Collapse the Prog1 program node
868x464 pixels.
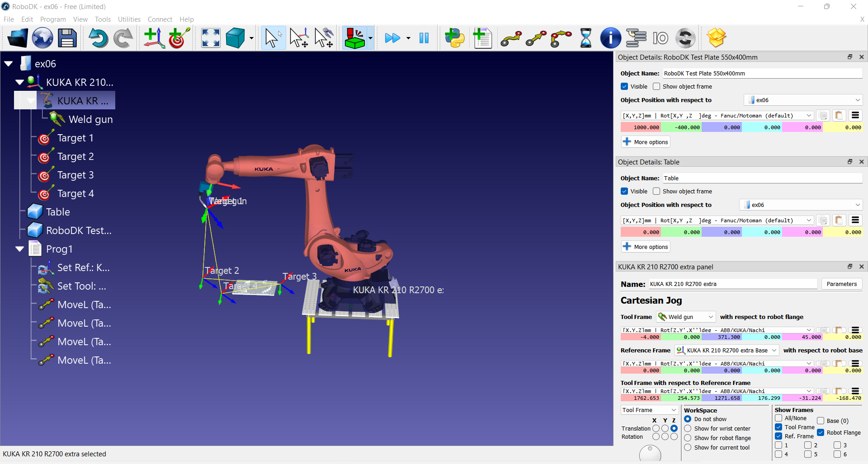(19, 249)
